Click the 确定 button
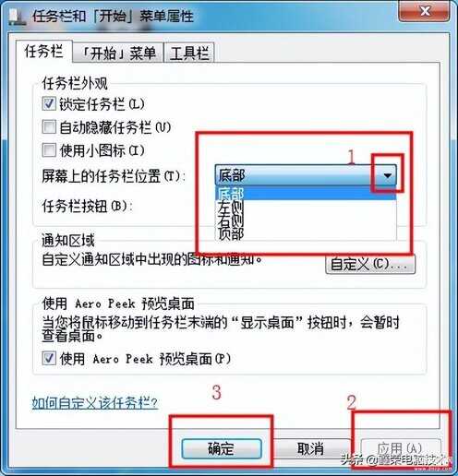Viewport: 458px width, 476px height. point(222,448)
